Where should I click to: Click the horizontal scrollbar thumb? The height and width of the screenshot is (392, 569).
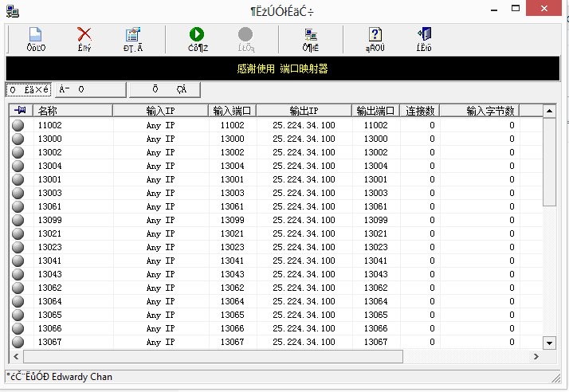[x=213, y=356]
